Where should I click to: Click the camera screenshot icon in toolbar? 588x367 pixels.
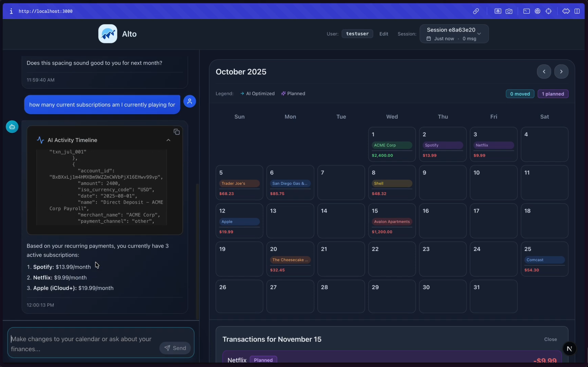pyautogui.click(x=509, y=11)
